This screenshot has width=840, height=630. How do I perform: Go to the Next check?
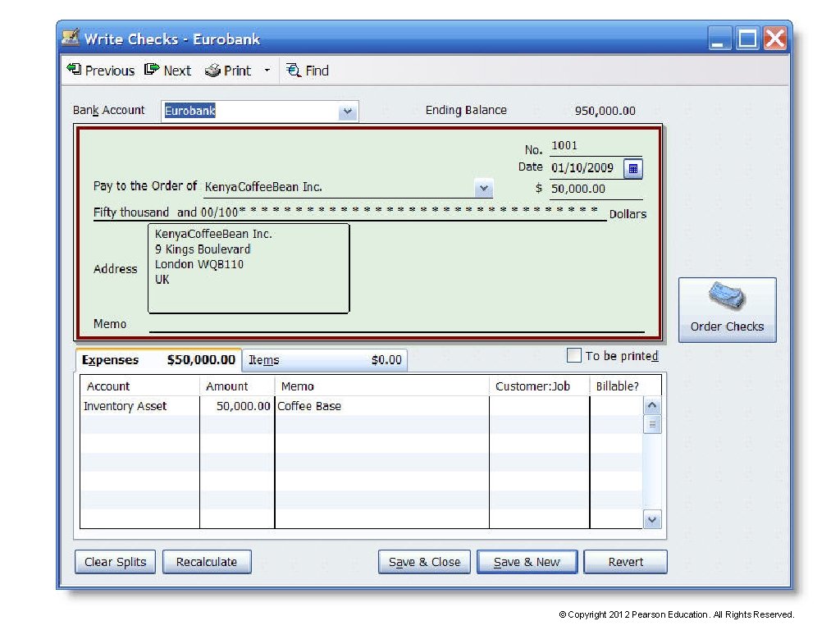167,71
